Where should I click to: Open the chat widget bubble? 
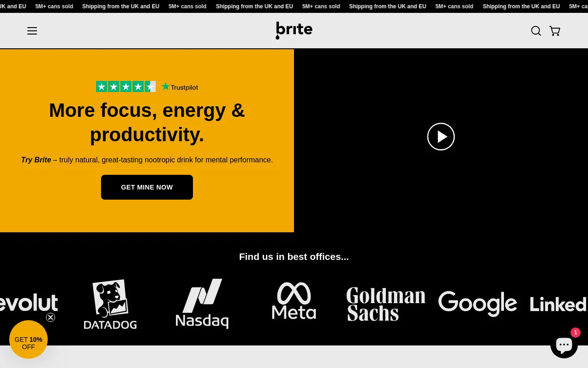point(564,345)
